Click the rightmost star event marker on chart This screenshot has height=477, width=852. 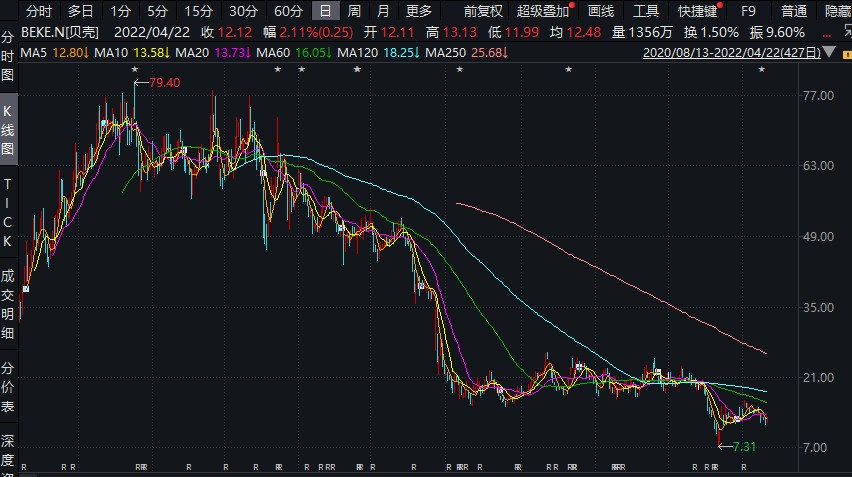pos(762,69)
